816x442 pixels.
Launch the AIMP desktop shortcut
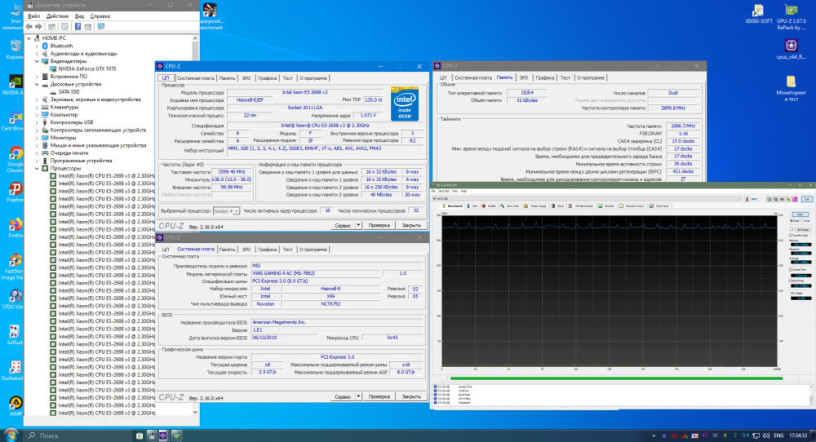(x=15, y=406)
